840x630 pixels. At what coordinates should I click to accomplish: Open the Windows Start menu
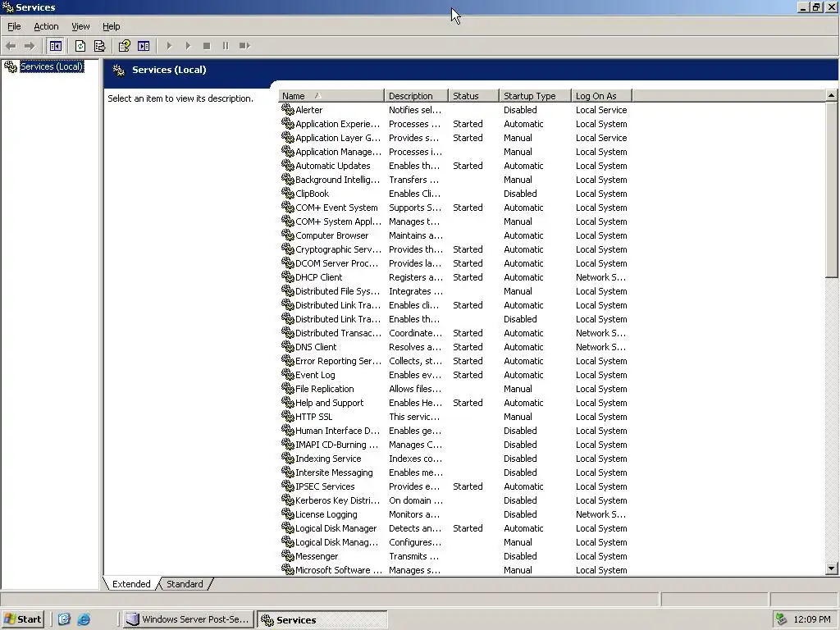[23, 619]
